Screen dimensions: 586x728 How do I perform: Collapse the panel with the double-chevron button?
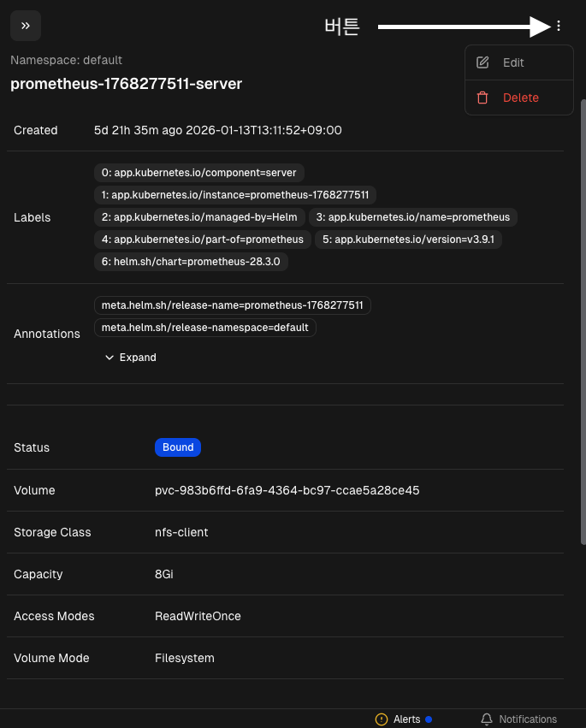tap(26, 26)
